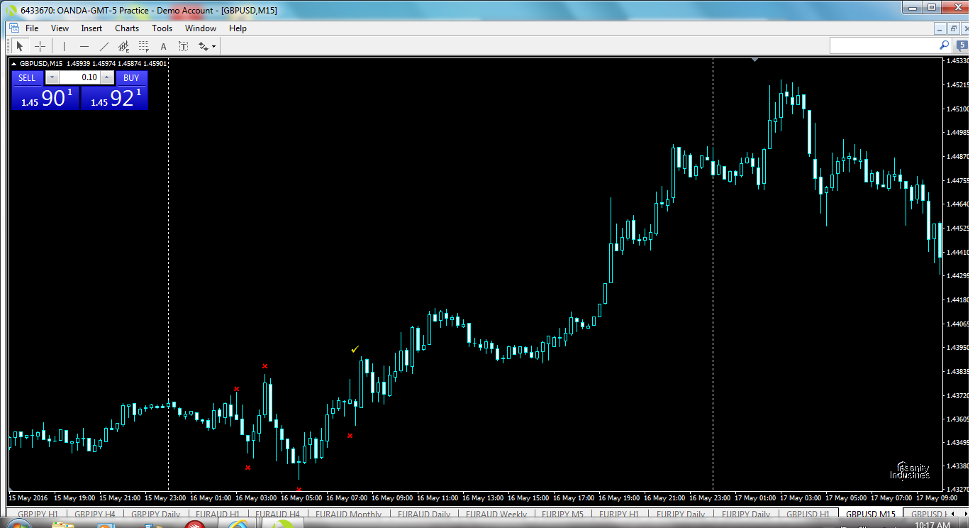Open the Window menu
The height and width of the screenshot is (528, 980).
[201, 28]
